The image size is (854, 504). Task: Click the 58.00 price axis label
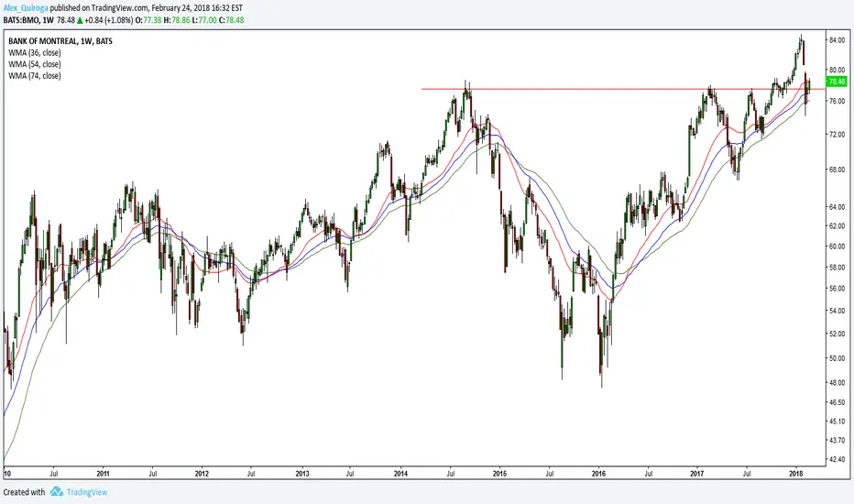pos(837,267)
